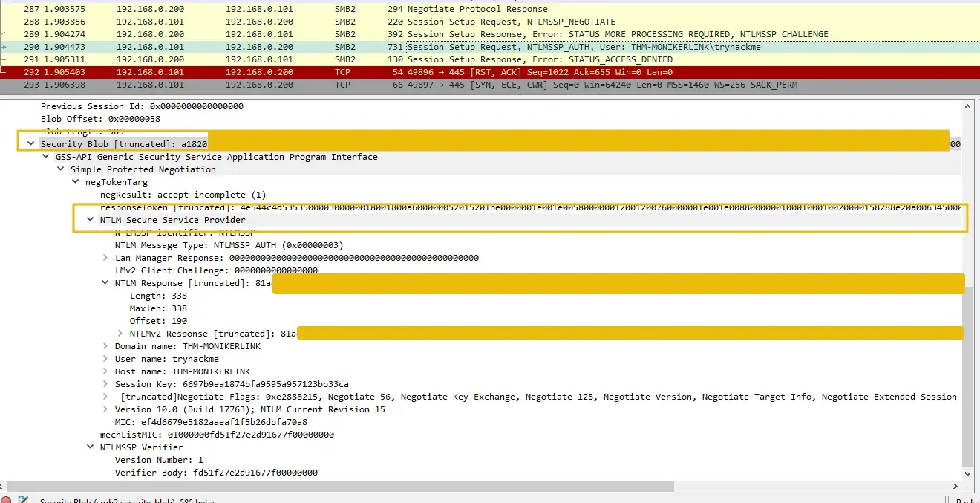Collapse the Security Blob tree node
Viewport: 980px width, 503px height.
tap(30, 144)
